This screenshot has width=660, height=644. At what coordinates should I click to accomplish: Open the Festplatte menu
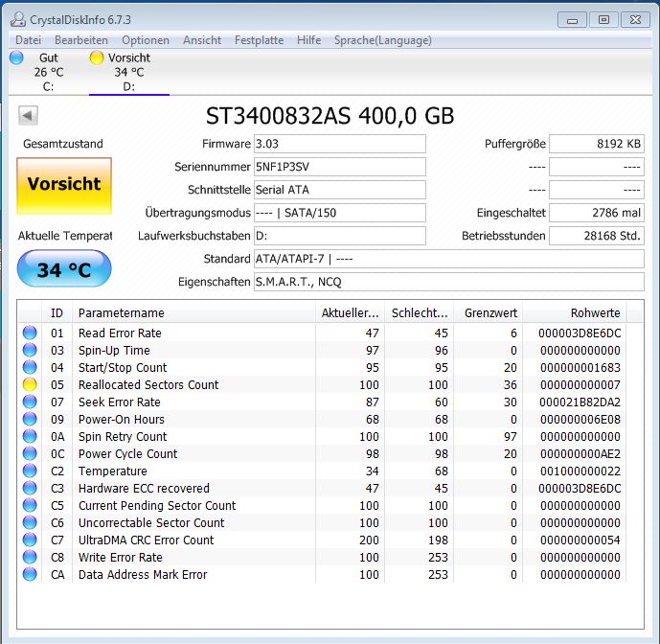(259, 40)
